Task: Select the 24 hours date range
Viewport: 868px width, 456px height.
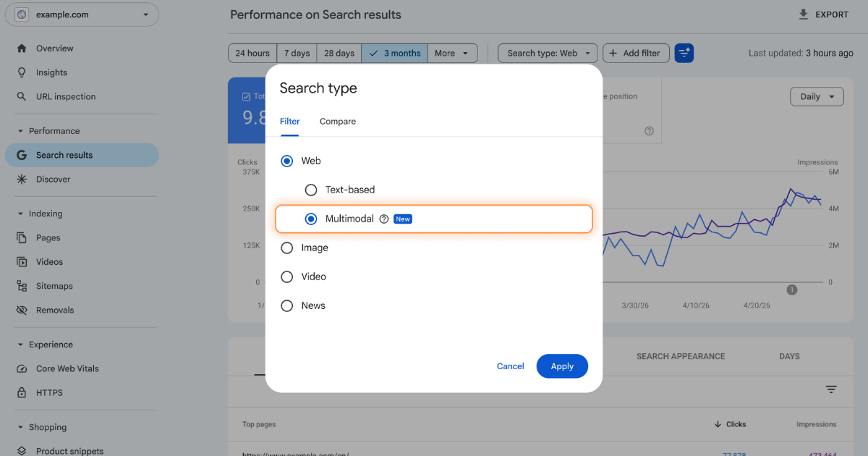Action: click(252, 53)
